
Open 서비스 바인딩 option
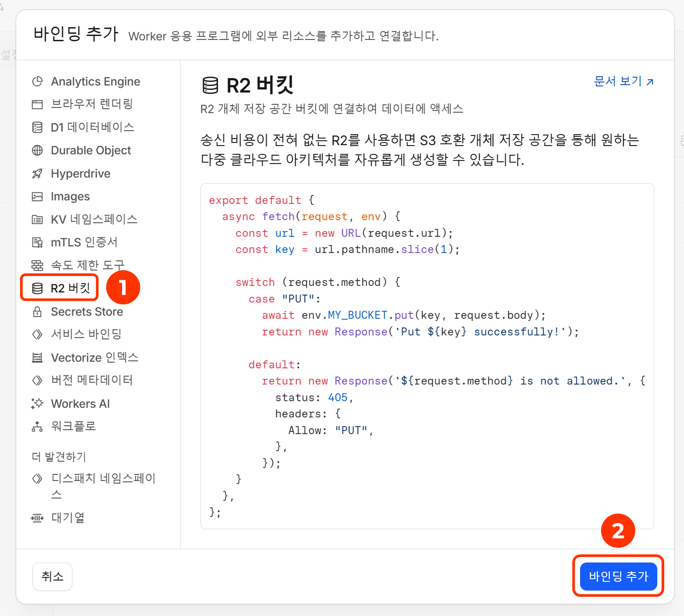click(86, 334)
